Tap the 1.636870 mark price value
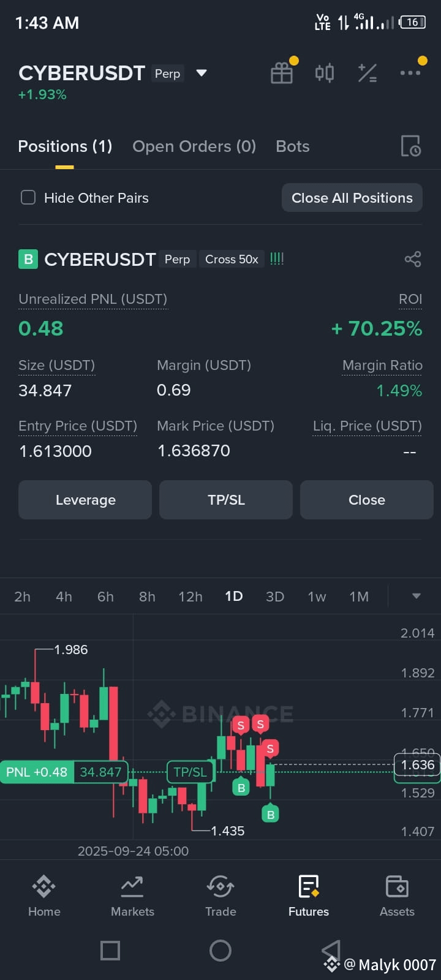 click(194, 451)
